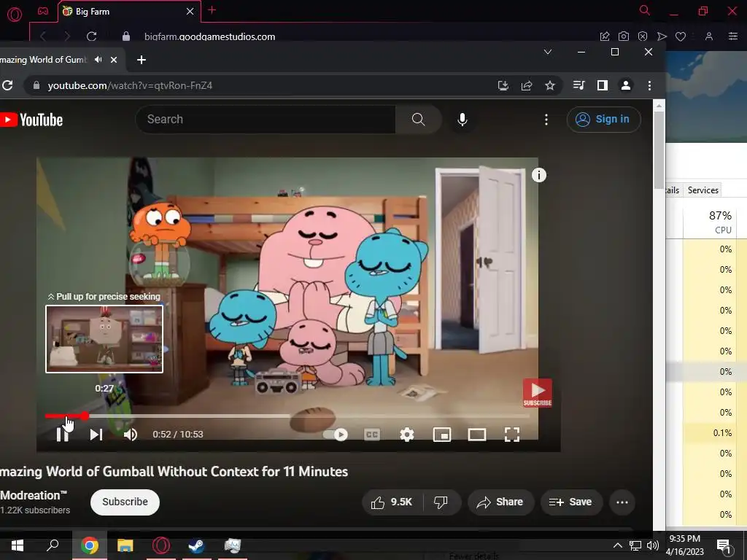The width and height of the screenshot is (747, 560).
Task: Toggle Chrome side panel
Action: click(602, 85)
